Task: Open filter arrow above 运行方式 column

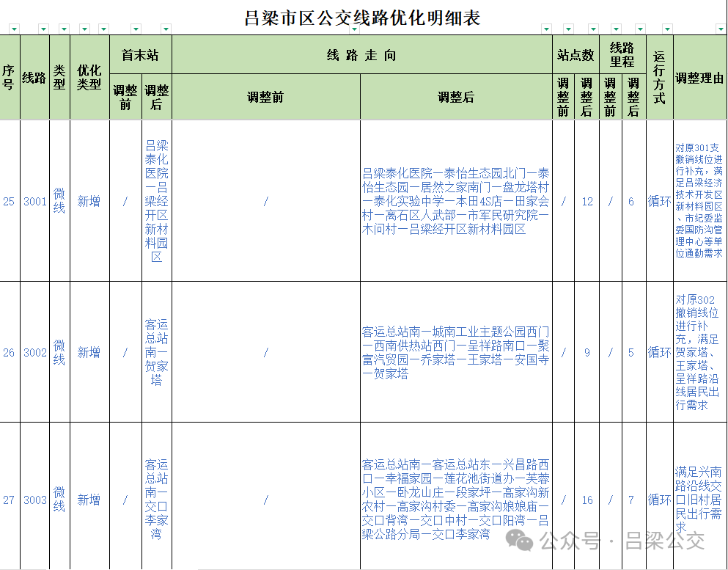Action: coord(667,29)
